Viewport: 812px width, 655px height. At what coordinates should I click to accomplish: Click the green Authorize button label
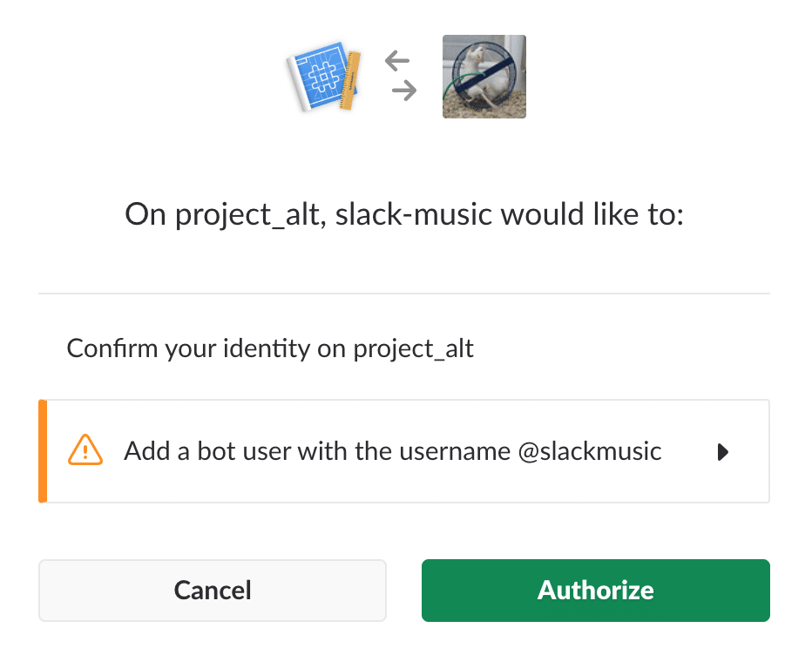click(x=596, y=591)
